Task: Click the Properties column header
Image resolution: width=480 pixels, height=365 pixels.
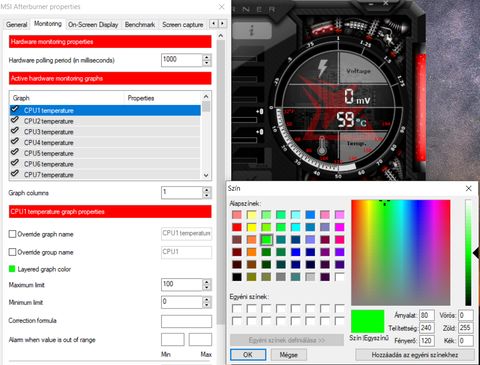Action: click(x=163, y=98)
